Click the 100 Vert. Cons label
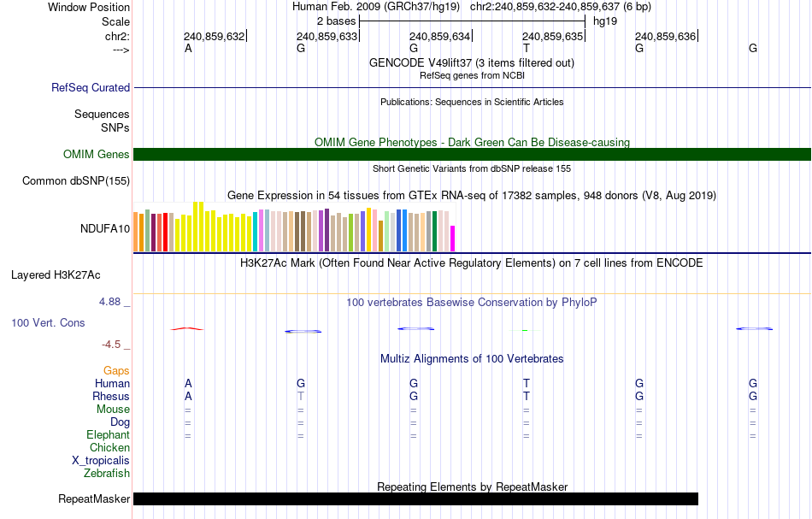Screen dimensions: 812x519 [x=48, y=322]
